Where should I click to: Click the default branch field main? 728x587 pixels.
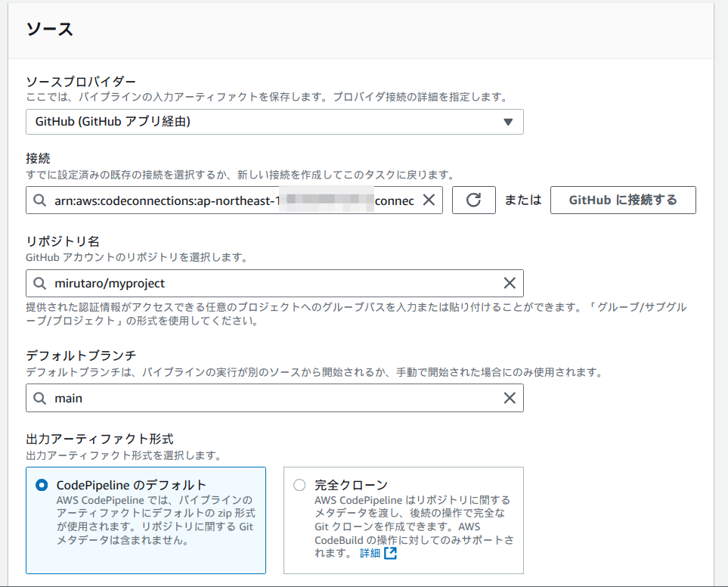click(x=274, y=398)
